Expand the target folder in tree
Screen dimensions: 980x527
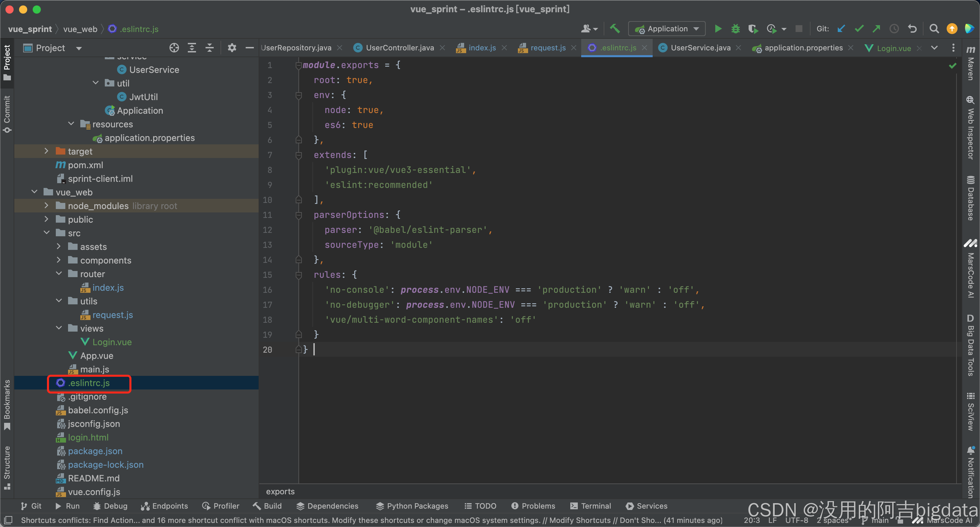point(46,151)
